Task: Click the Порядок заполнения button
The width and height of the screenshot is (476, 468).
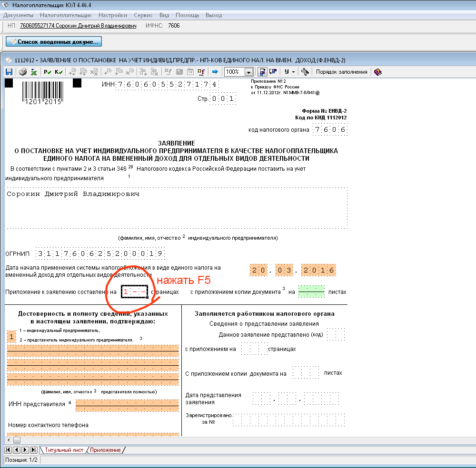Action: pos(341,72)
